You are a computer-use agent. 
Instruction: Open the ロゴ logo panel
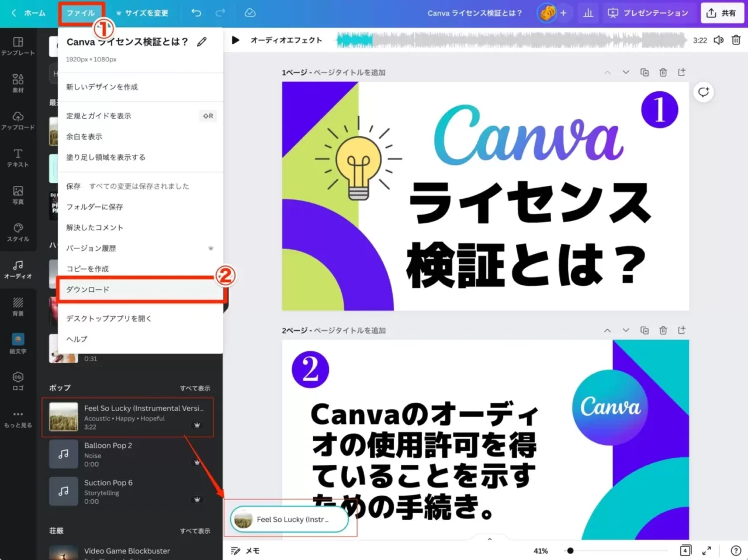(x=18, y=381)
